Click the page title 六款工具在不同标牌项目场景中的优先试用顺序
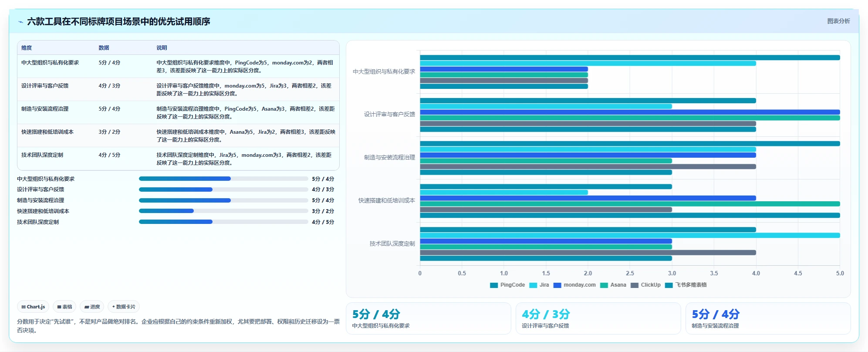Viewport: 868px width, 352px height. click(x=118, y=21)
